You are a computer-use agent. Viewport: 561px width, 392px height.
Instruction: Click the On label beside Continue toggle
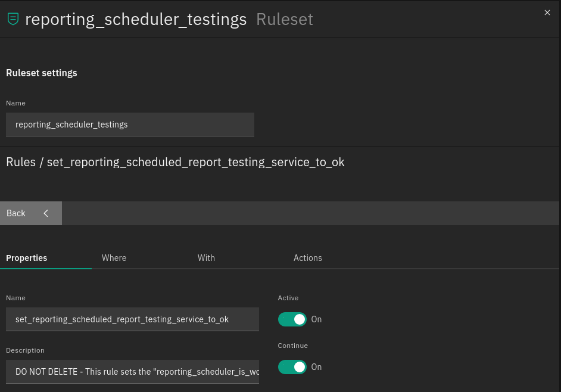[316, 367]
